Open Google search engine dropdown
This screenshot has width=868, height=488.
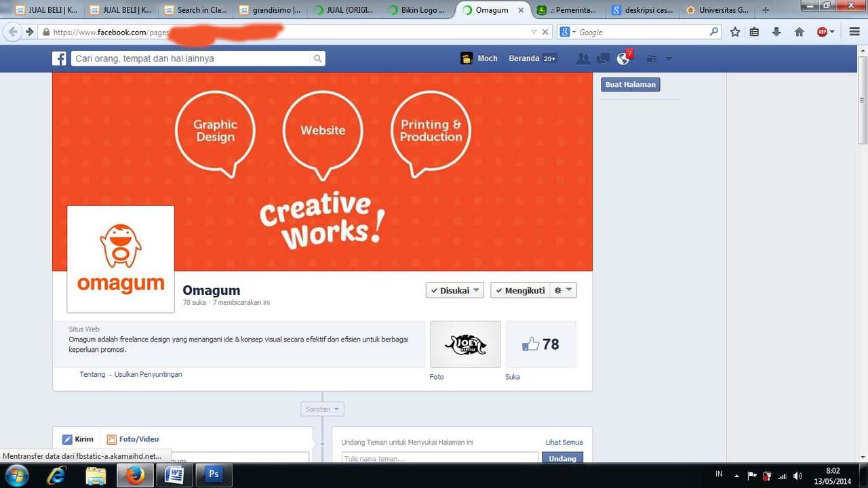pos(567,32)
